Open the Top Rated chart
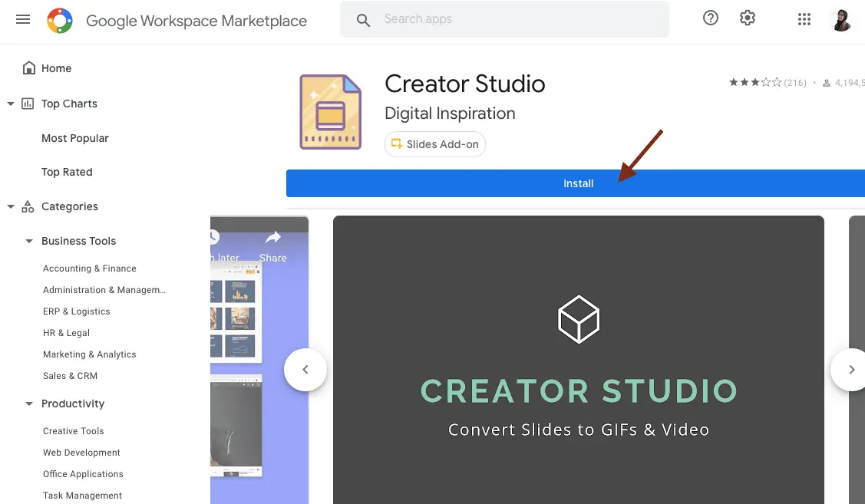The width and height of the screenshot is (865, 504). 67,172
